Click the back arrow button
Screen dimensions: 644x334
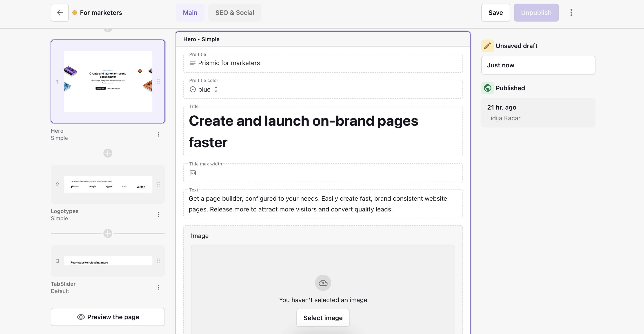60,13
